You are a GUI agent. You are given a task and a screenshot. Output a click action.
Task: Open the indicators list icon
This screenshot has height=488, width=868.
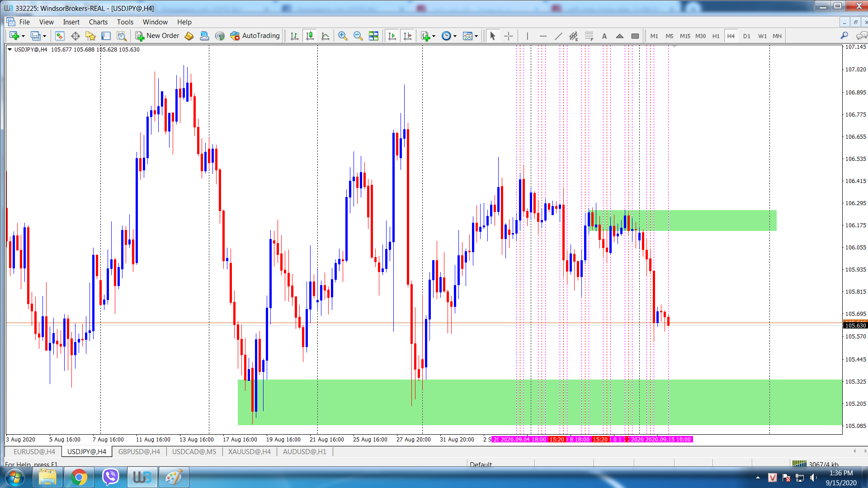tap(425, 36)
